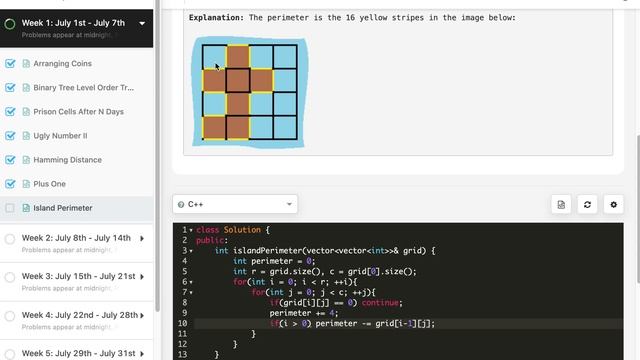Click the island grid example image
The image size is (640, 360).
250,92
